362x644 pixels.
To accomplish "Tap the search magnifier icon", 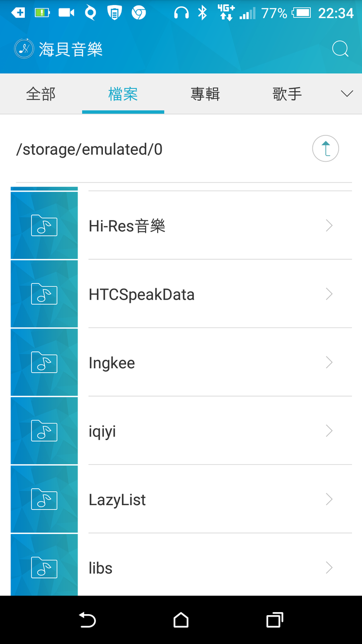I will coord(340,49).
